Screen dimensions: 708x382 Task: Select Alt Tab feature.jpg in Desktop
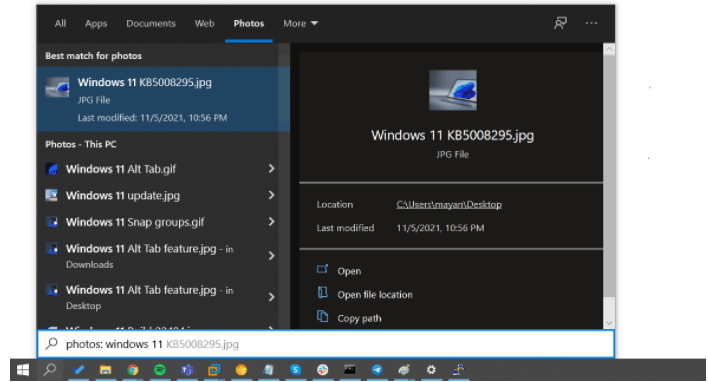pyautogui.click(x=158, y=297)
